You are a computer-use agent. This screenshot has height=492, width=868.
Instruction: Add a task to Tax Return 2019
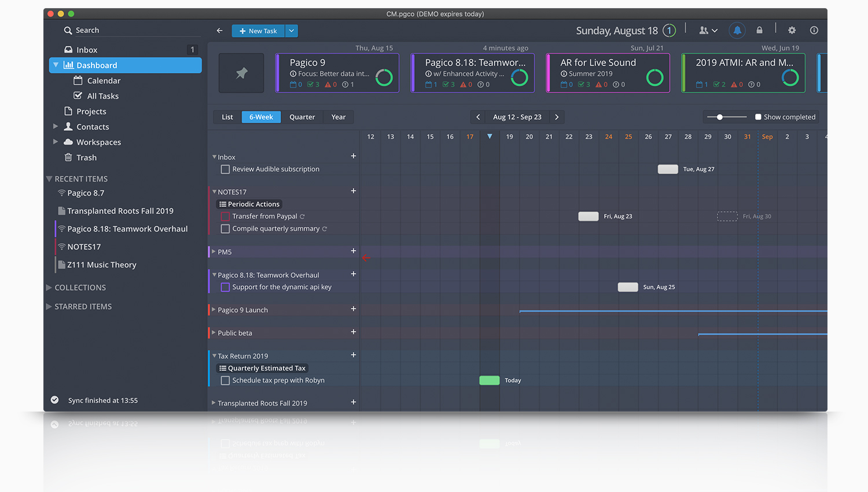[354, 355]
